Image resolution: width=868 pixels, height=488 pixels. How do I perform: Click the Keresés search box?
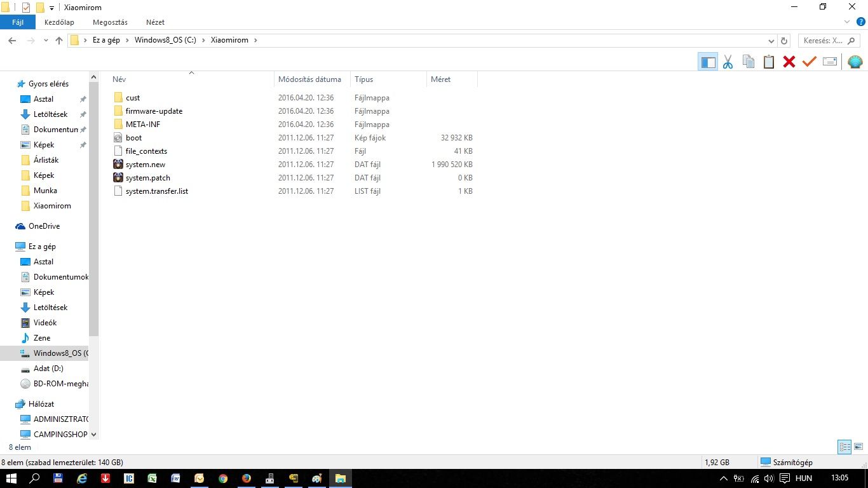(829, 40)
